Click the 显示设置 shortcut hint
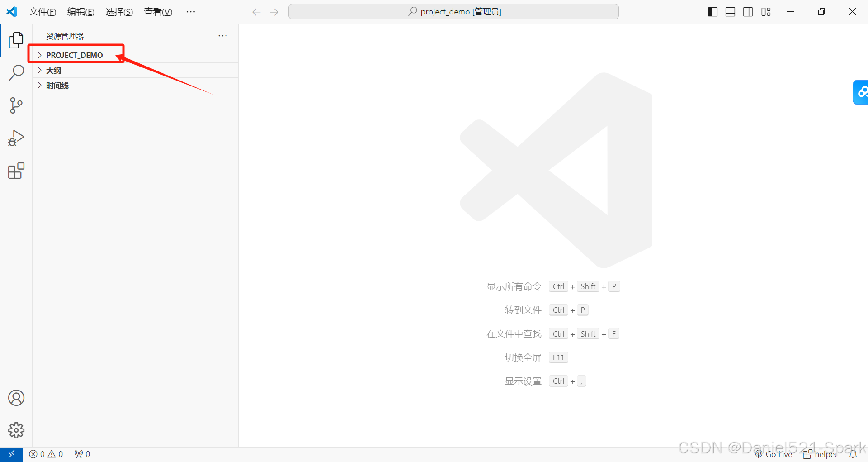 coord(523,381)
